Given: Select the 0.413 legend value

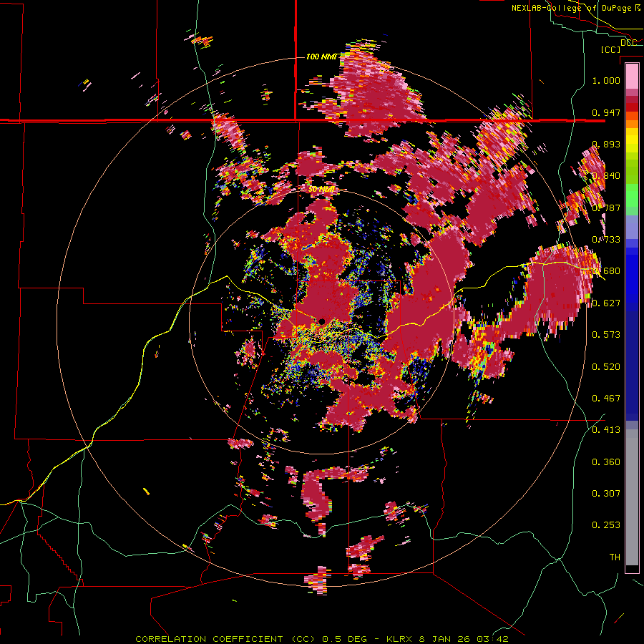Looking at the screenshot, I should pyautogui.click(x=606, y=430).
